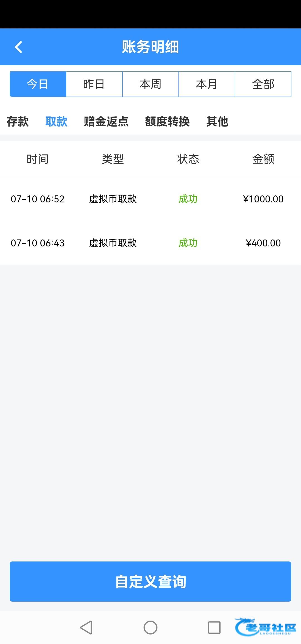Image resolution: width=301 pixels, height=644 pixels.
Task: View 额度转换 records tab
Action: [x=167, y=122]
